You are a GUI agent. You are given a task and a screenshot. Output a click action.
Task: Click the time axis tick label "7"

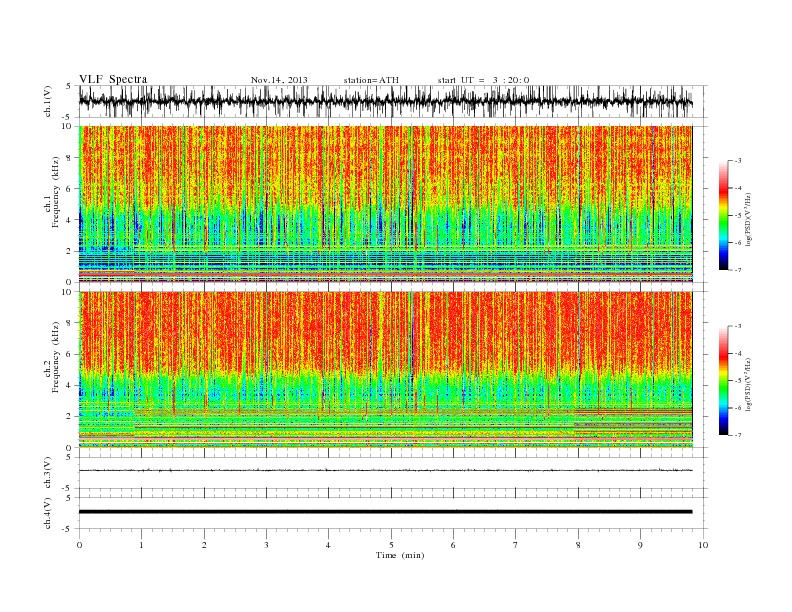[x=516, y=545]
